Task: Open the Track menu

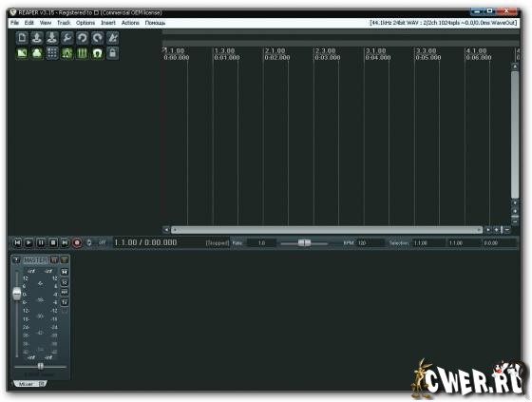Action: (x=64, y=23)
